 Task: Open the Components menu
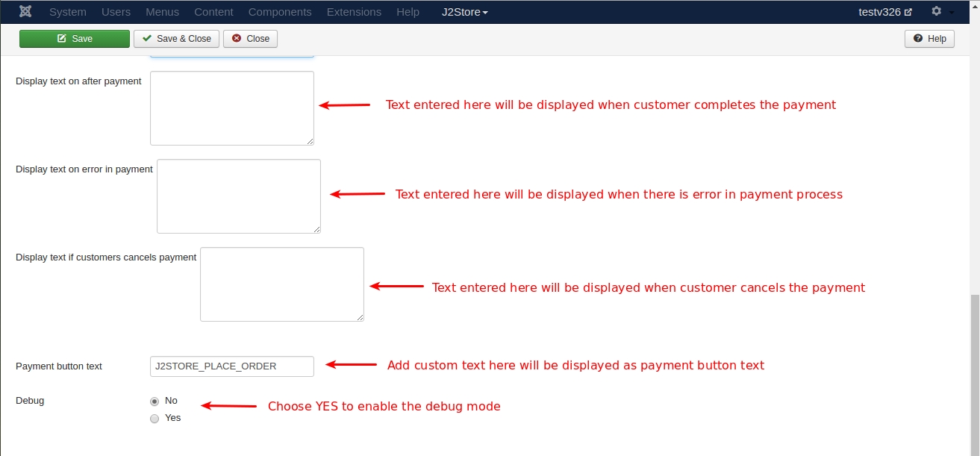280,12
